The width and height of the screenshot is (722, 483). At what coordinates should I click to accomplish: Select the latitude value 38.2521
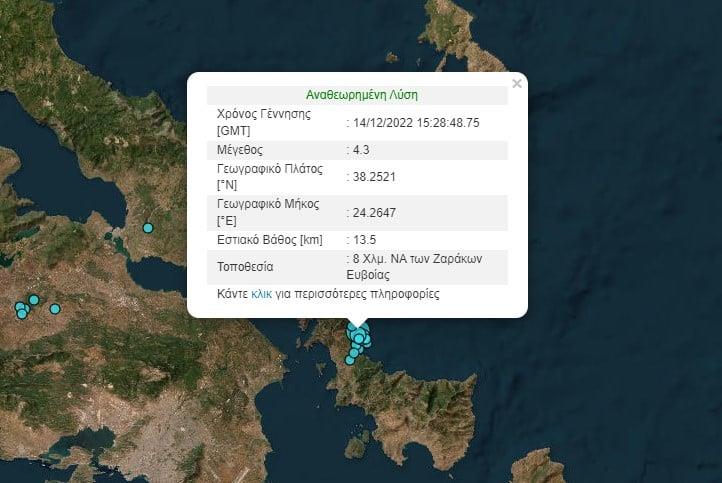tap(372, 178)
